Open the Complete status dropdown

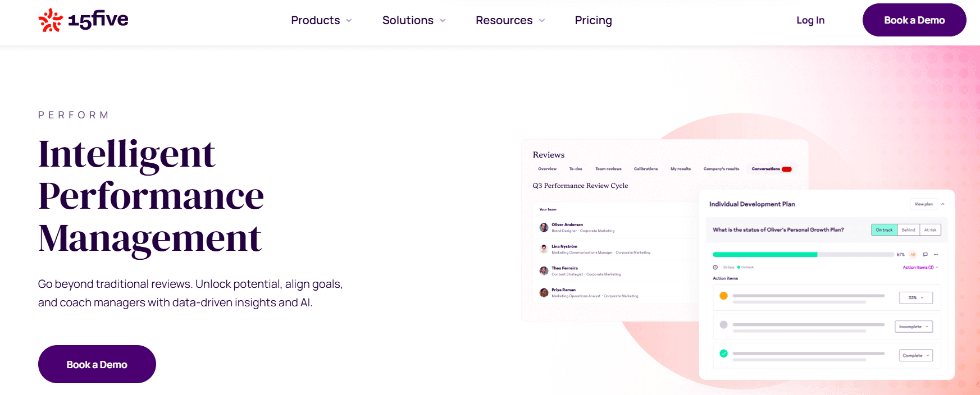[x=916, y=356]
